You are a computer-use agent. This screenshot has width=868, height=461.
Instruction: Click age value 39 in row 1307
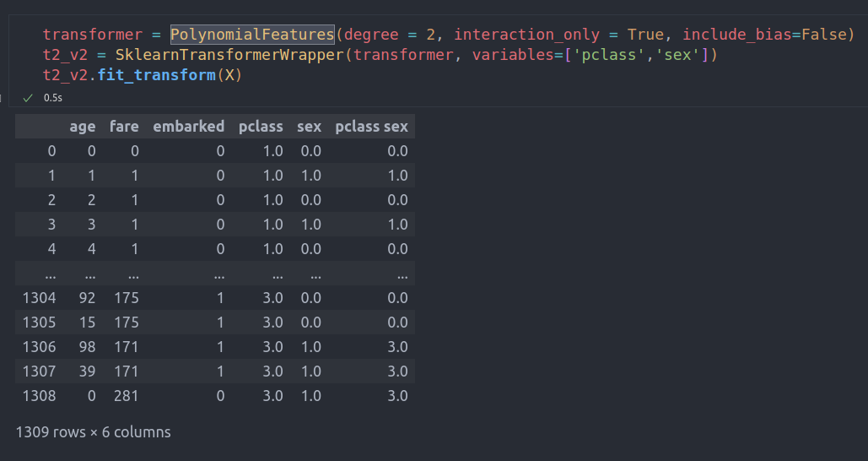pyautogui.click(x=87, y=372)
